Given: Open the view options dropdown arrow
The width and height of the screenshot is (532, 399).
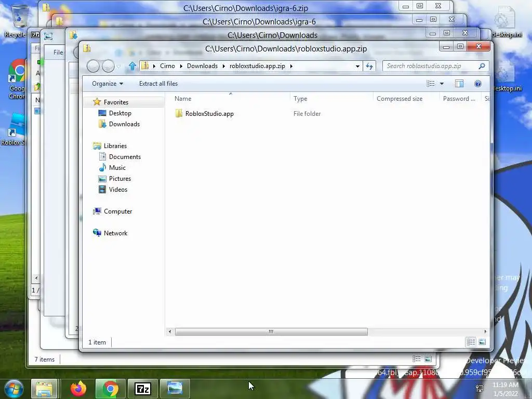Looking at the screenshot, I should [x=442, y=84].
